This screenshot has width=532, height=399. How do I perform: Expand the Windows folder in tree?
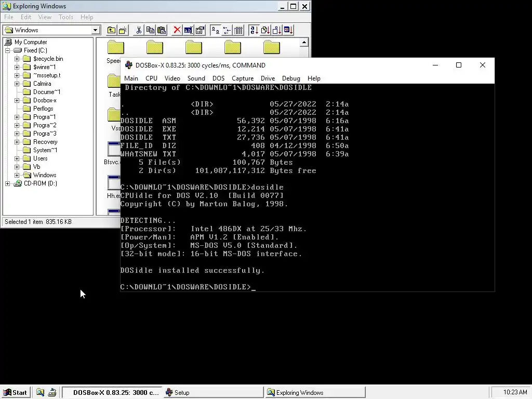tap(17, 176)
